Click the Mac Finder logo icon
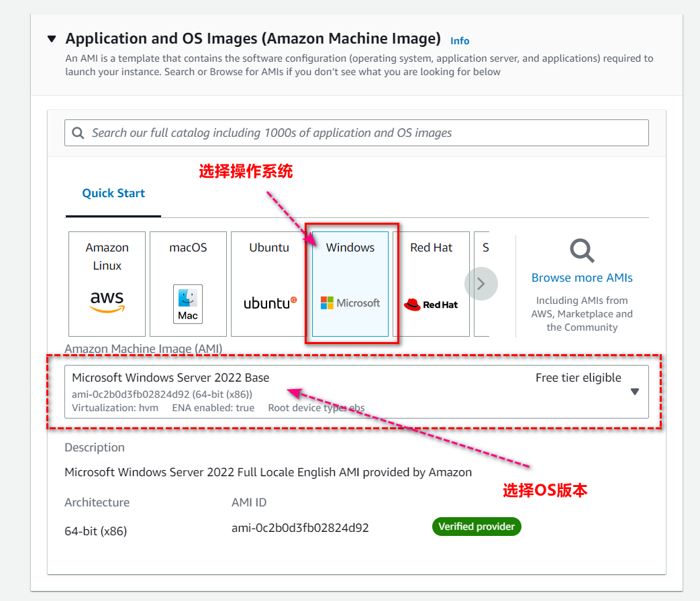Image resolution: width=700 pixels, height=601 pixels. click(188, 304)
